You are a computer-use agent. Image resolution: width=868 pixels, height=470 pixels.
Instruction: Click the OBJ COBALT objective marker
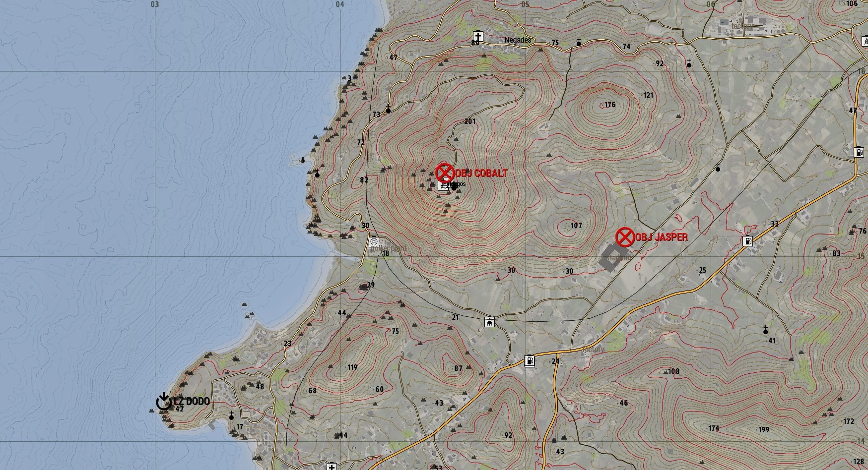coord(445,173)
